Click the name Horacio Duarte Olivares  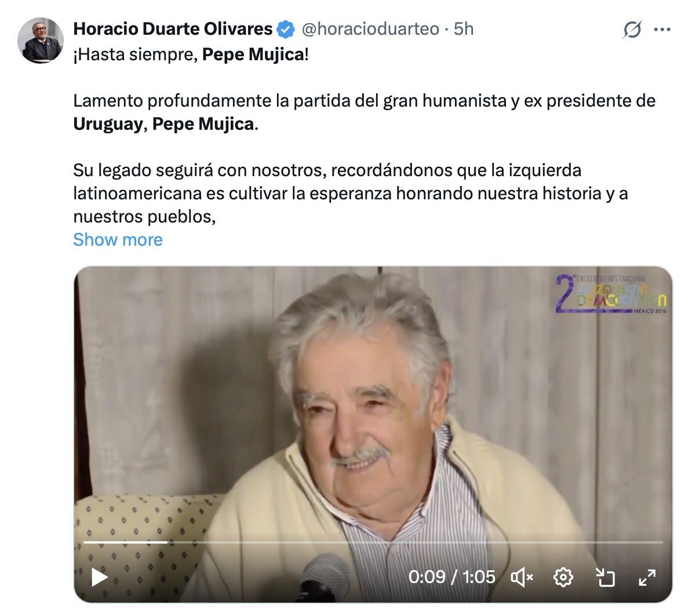[173, 29]
